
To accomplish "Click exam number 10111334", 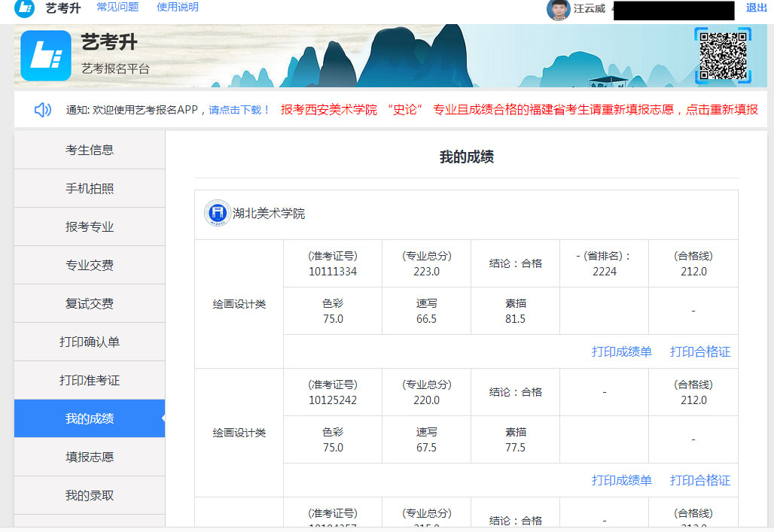I will [333, 272].
